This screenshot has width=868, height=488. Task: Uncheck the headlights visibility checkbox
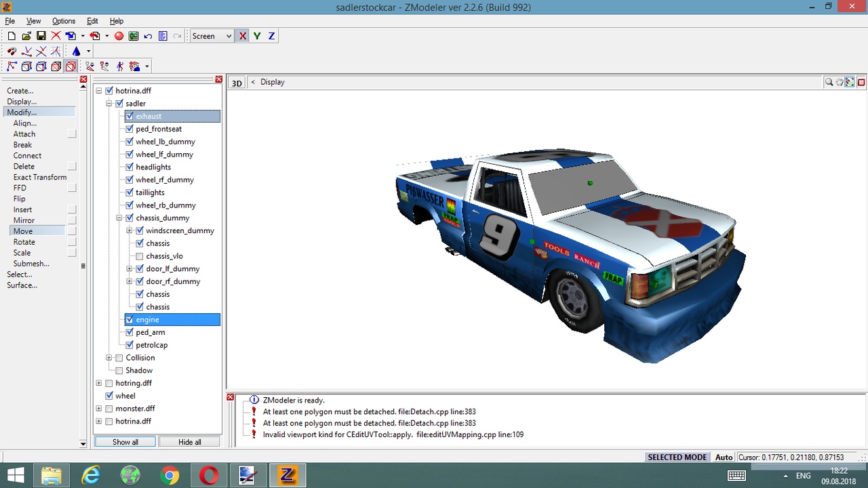coord(130,167)
